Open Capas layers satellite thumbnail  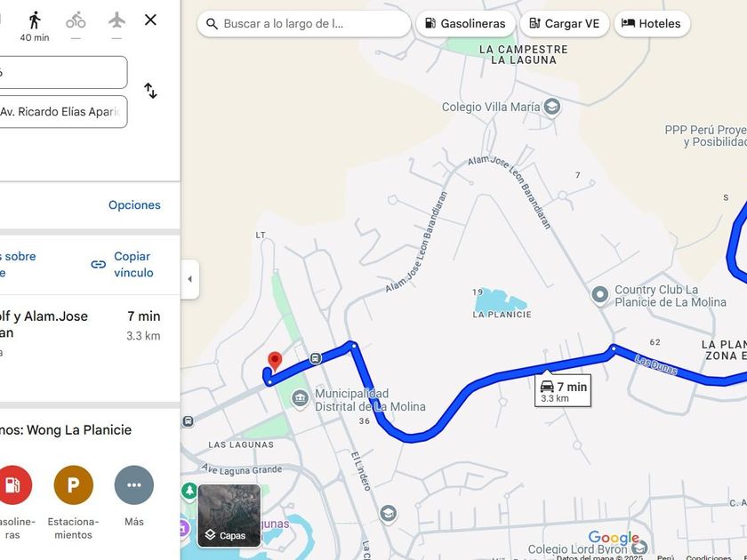coord(229,516)
